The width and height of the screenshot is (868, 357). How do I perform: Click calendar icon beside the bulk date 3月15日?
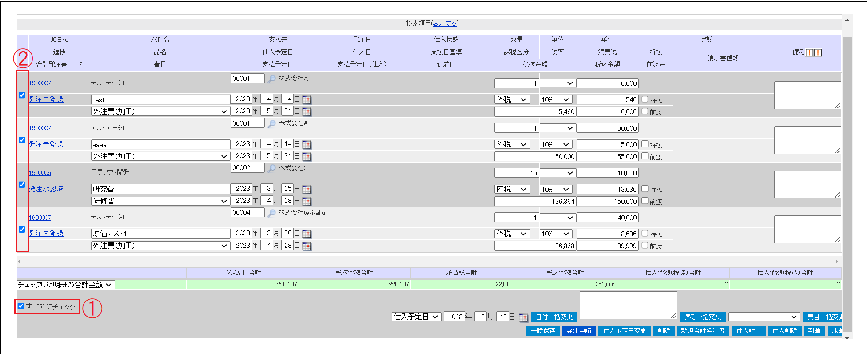coord(523,317)
